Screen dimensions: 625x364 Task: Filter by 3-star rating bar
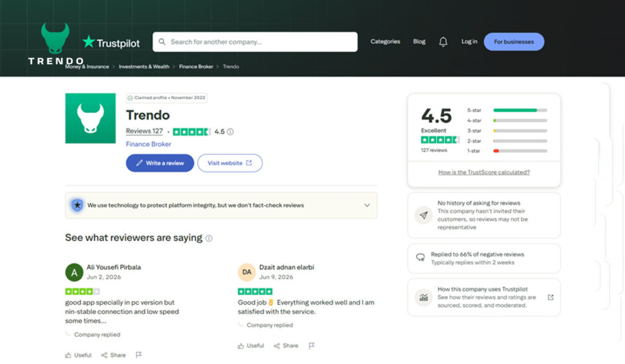click(x=507, y=130)
